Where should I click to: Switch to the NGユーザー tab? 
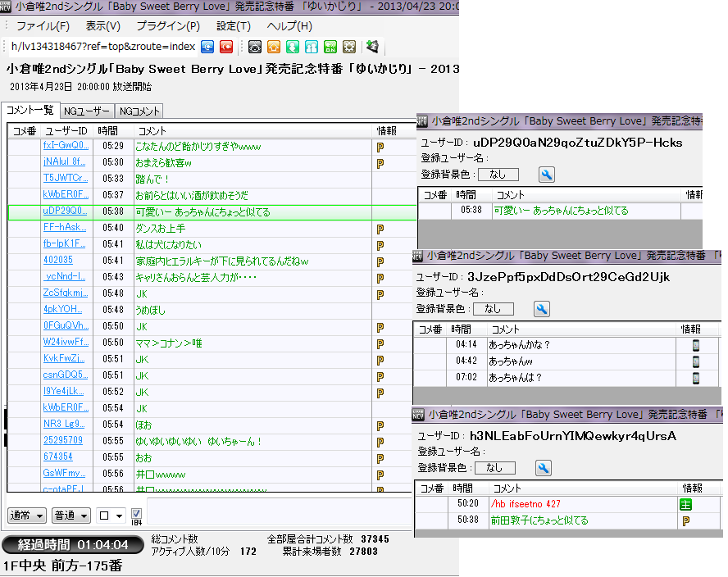tap(87, 111)
